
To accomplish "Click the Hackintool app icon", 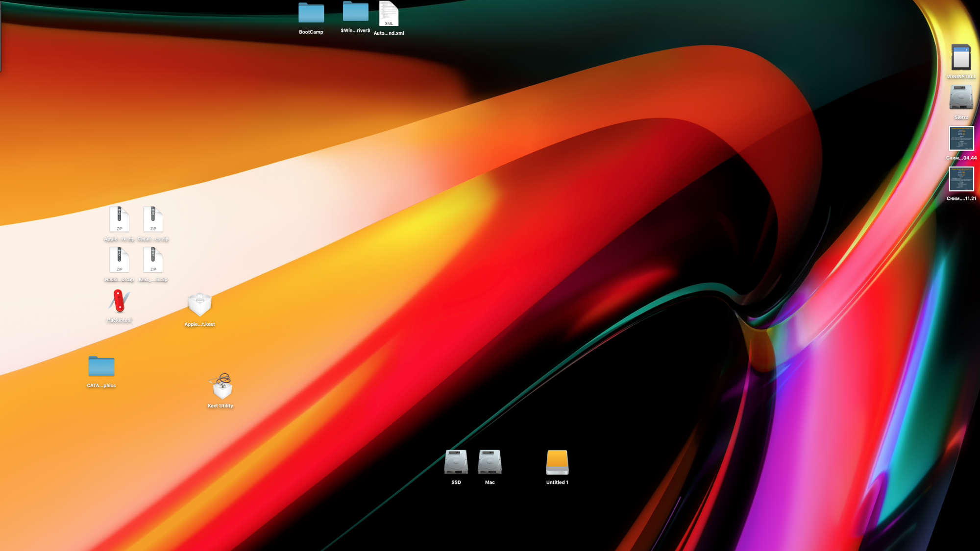I will 119,301.
